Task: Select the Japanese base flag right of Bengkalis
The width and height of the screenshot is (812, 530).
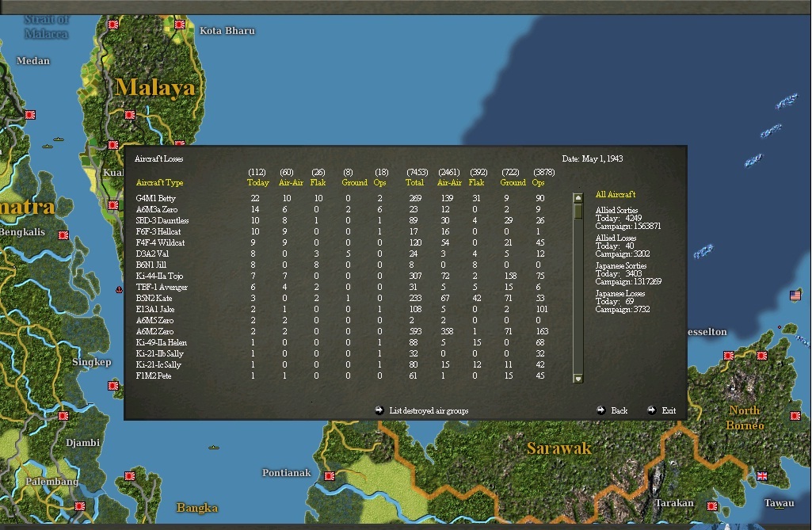Action: [63, 235]
